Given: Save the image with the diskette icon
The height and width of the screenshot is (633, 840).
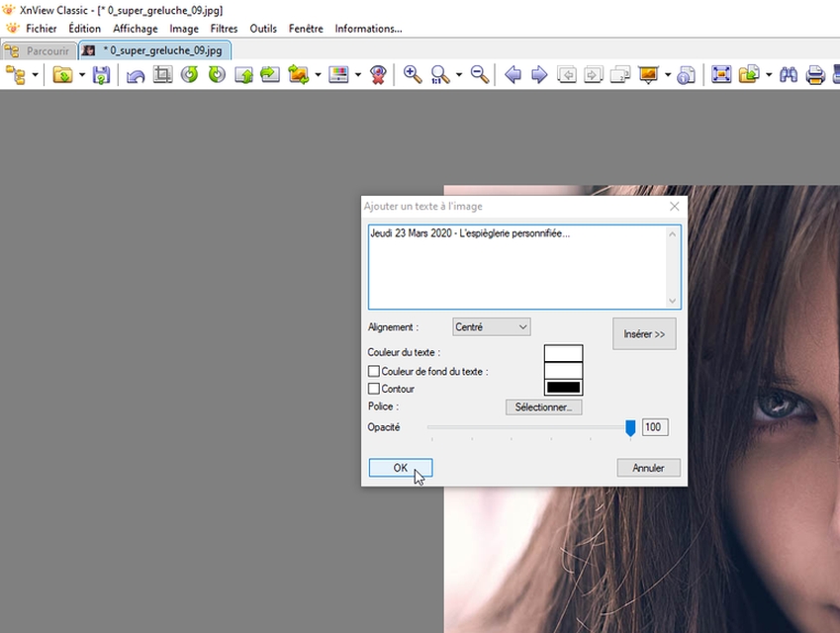Looking at the screenshot, I should [101, 74].
